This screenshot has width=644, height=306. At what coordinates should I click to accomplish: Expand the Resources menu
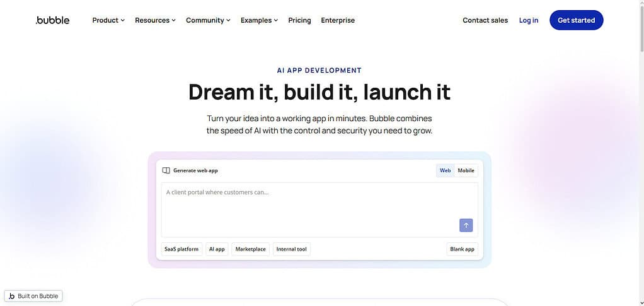click(x=155, y=20)
